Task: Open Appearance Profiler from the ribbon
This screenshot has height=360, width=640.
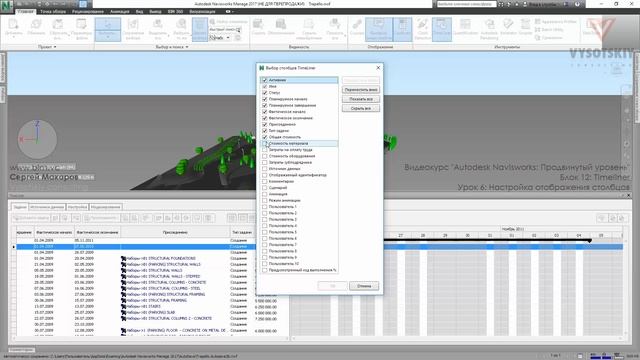Action: [555, 22]
